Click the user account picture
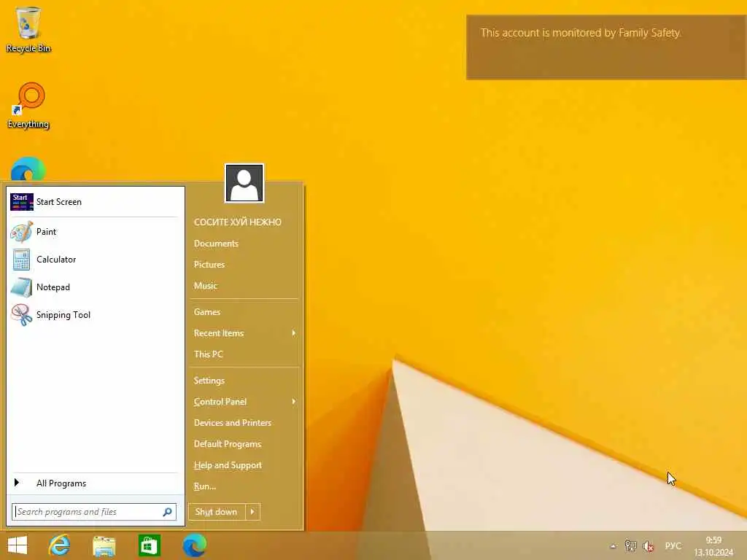This screenshot has width=747, height=560. [244, 183]
